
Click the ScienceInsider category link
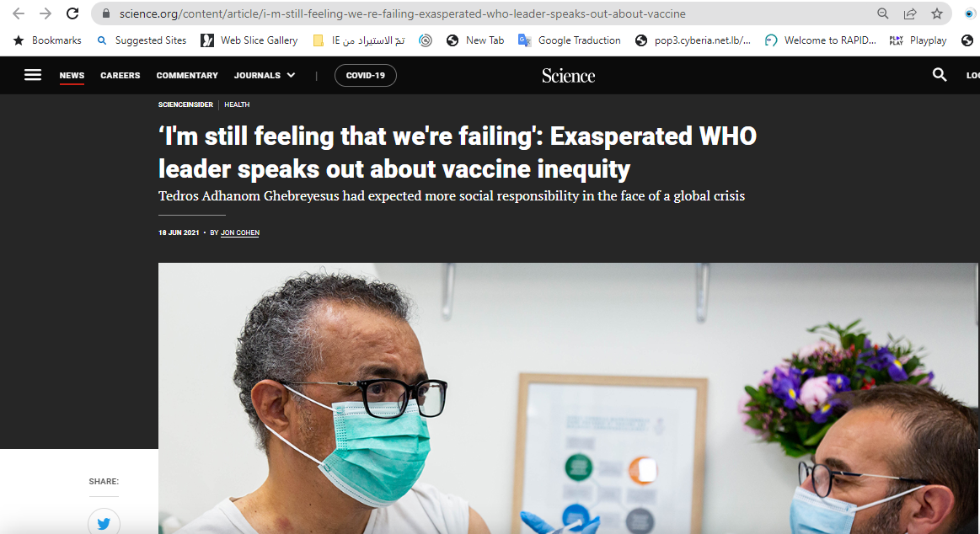(x=185, y=104)
